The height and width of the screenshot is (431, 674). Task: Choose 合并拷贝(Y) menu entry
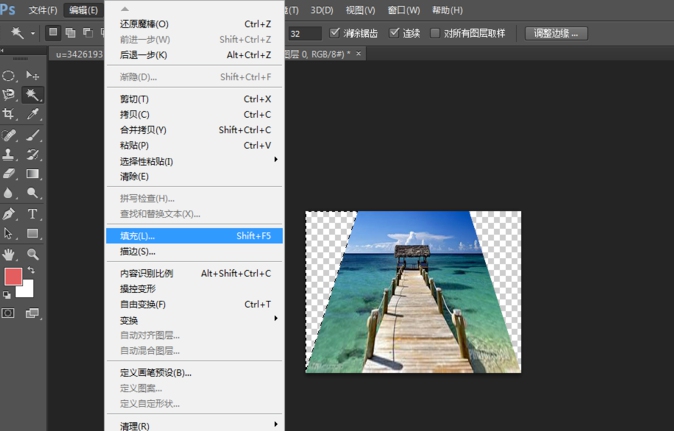click(x=194, y=130)
